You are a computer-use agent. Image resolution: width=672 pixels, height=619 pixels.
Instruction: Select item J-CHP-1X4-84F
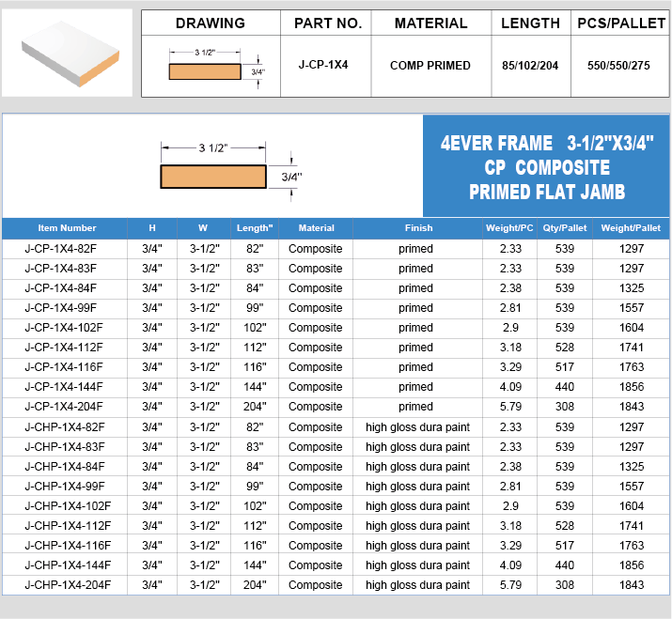click(65, 467)
